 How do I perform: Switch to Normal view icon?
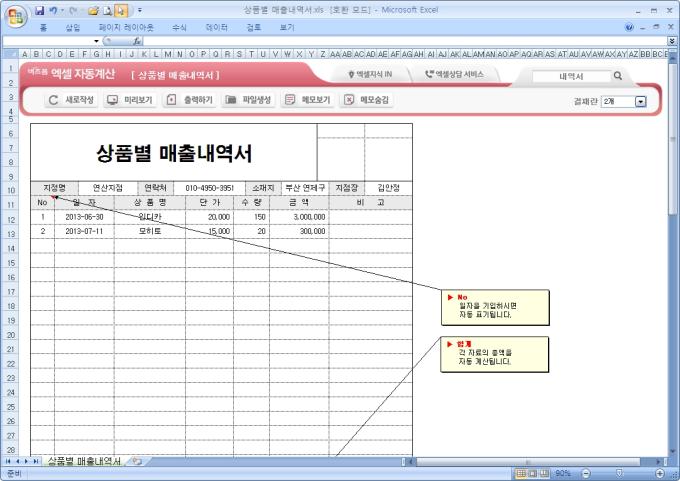(521, 473)
